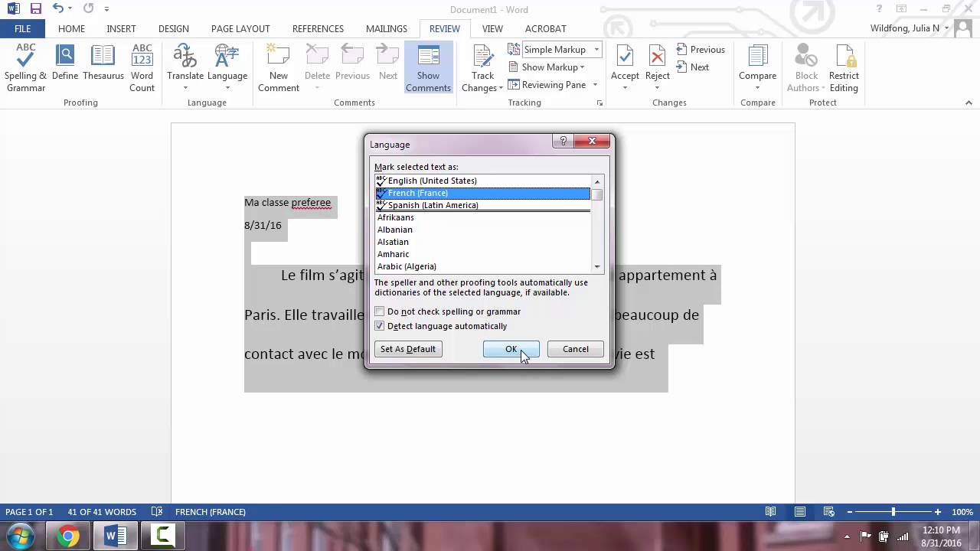This screenshot has height=551, width=980.
Task: Switch to Print Layout view in status bar
Action: (x=800, y=512)
